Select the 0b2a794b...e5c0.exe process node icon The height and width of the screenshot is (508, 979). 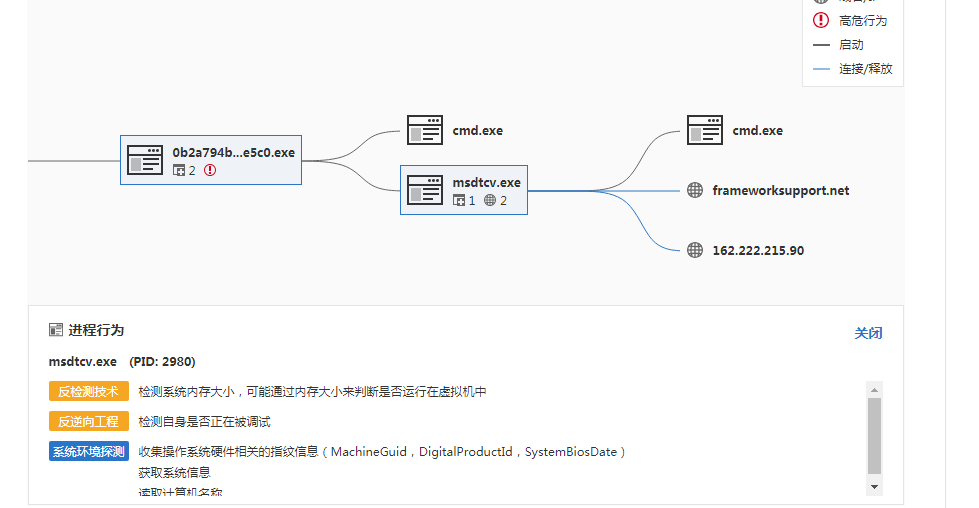(x=145, y=160)
